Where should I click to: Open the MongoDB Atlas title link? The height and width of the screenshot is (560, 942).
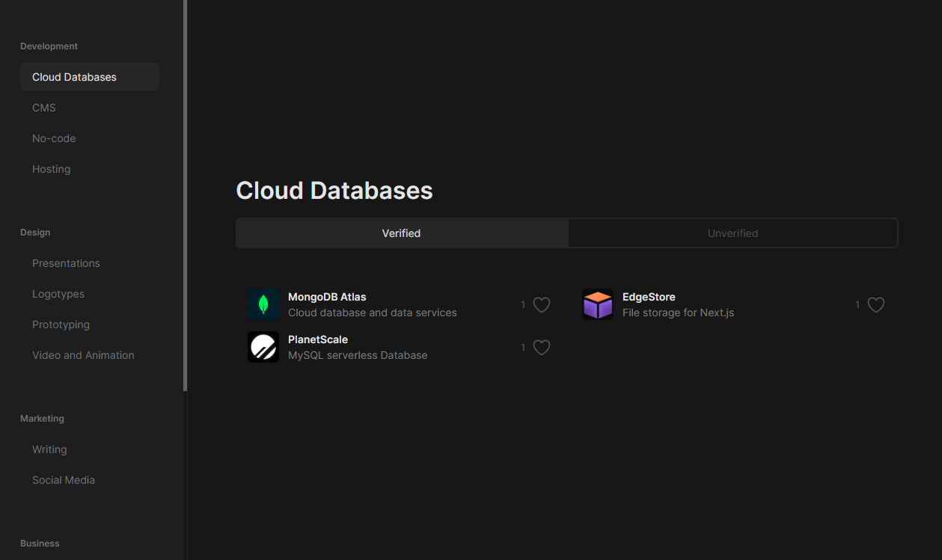[x=327, y=297]
